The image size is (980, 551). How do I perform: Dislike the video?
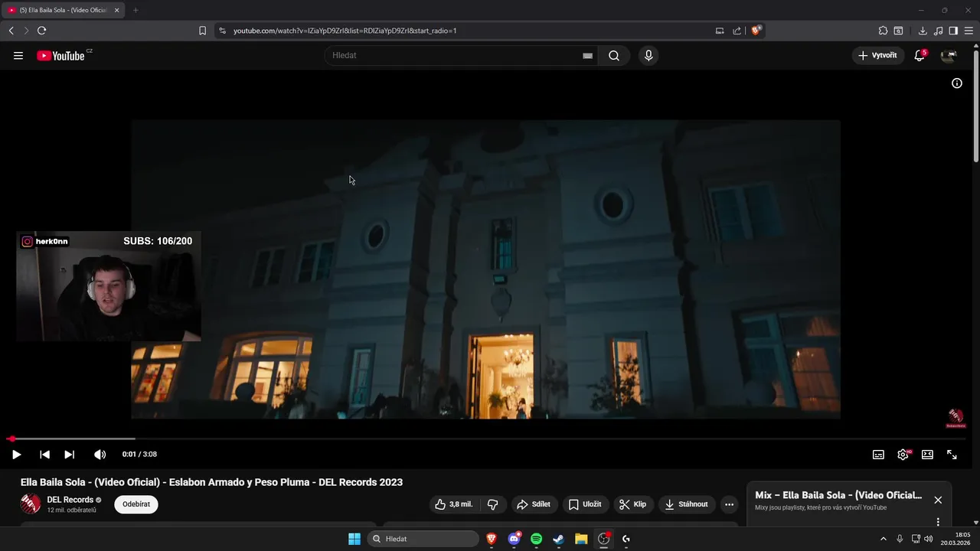493,504
